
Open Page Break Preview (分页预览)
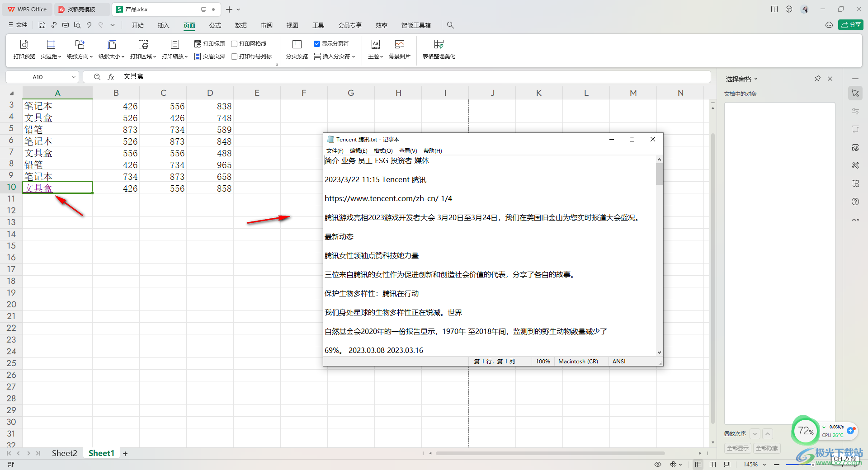click(x=297, y=49)
